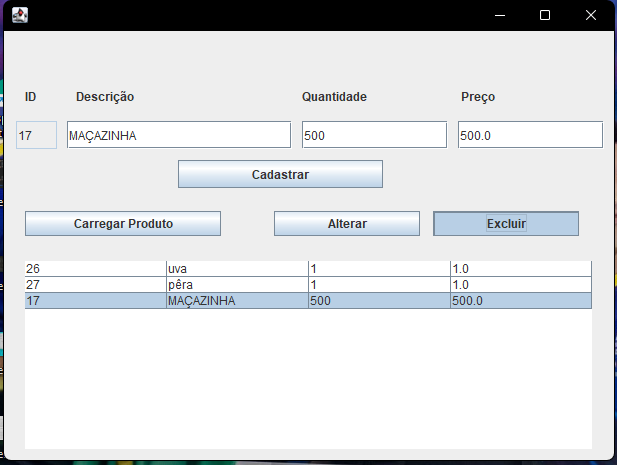Select the quantity cell in uva row
Screen dimensions: 617x465
pos(379,269)
